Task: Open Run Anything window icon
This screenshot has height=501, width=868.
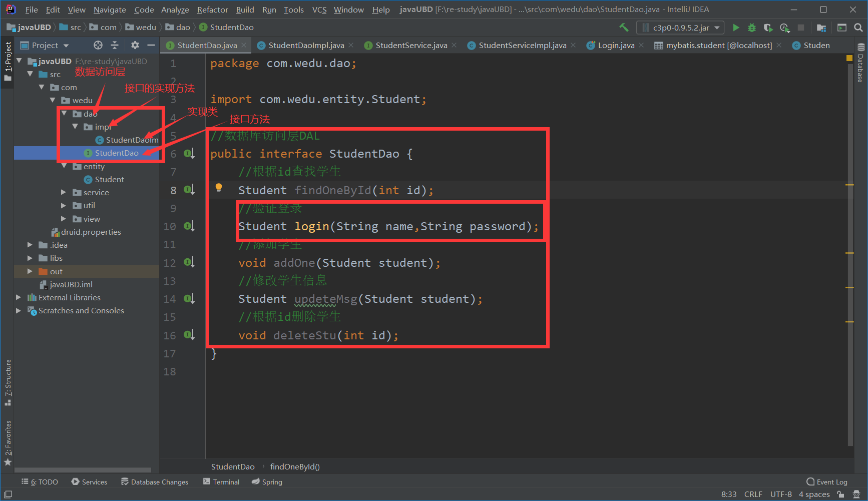Action: [x=842, y=28]
